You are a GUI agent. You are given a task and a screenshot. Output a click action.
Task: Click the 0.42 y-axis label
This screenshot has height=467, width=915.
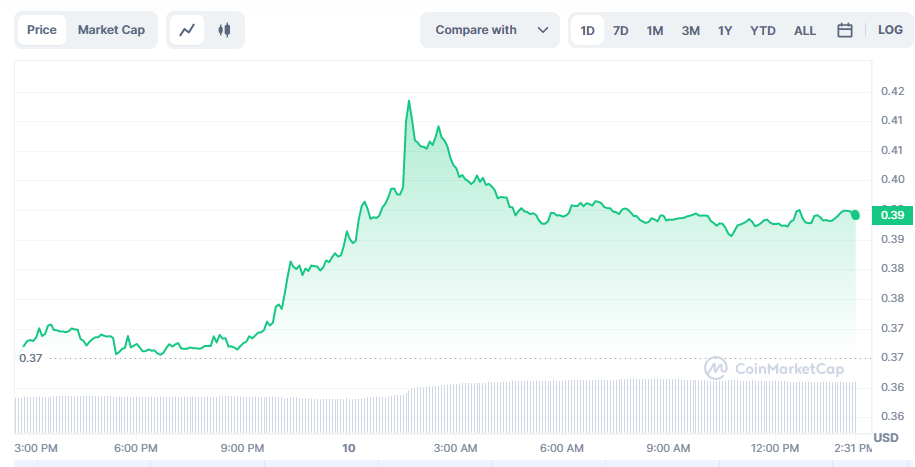click(x=892, y=91)
